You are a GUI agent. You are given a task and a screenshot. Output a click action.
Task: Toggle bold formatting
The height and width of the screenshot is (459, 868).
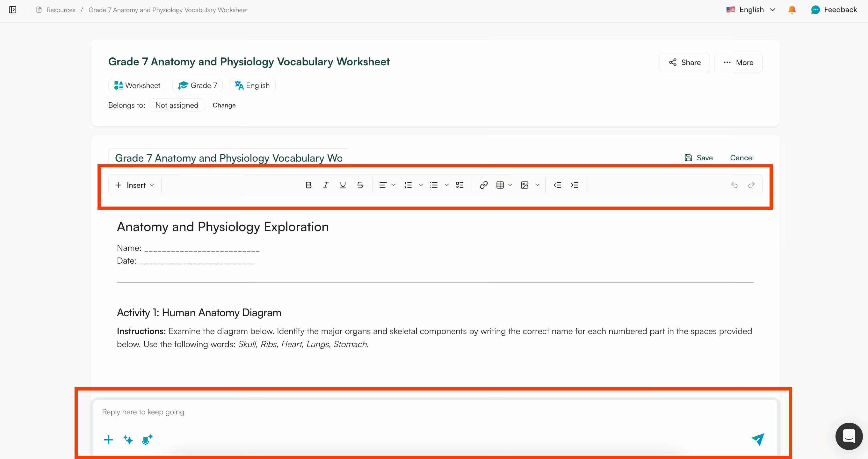click(x=308, y=185)
